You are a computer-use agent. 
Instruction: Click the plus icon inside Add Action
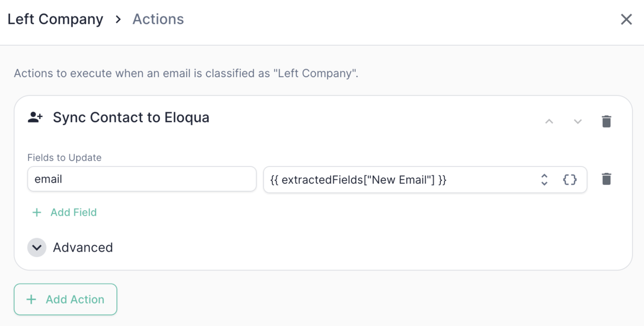[31, 299]
